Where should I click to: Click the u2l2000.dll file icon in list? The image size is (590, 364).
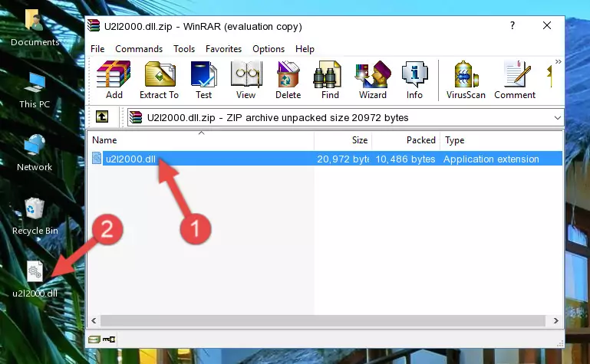tap(97, 158)
